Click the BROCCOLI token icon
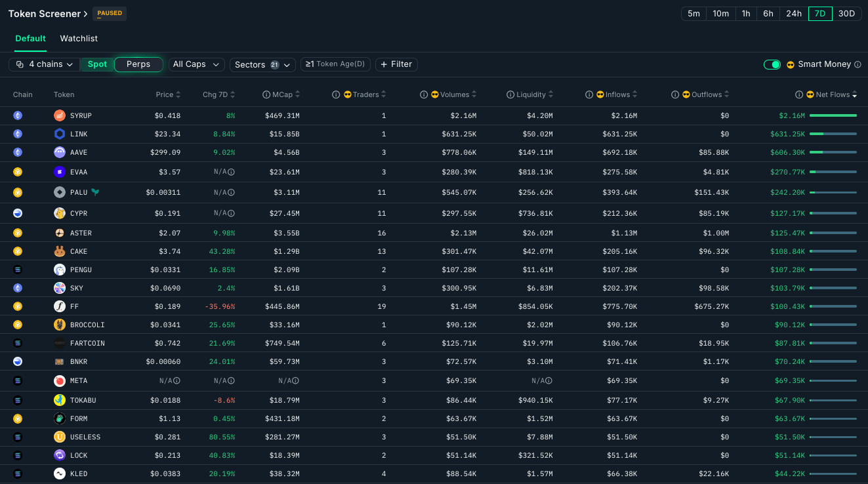 point(60,325)
